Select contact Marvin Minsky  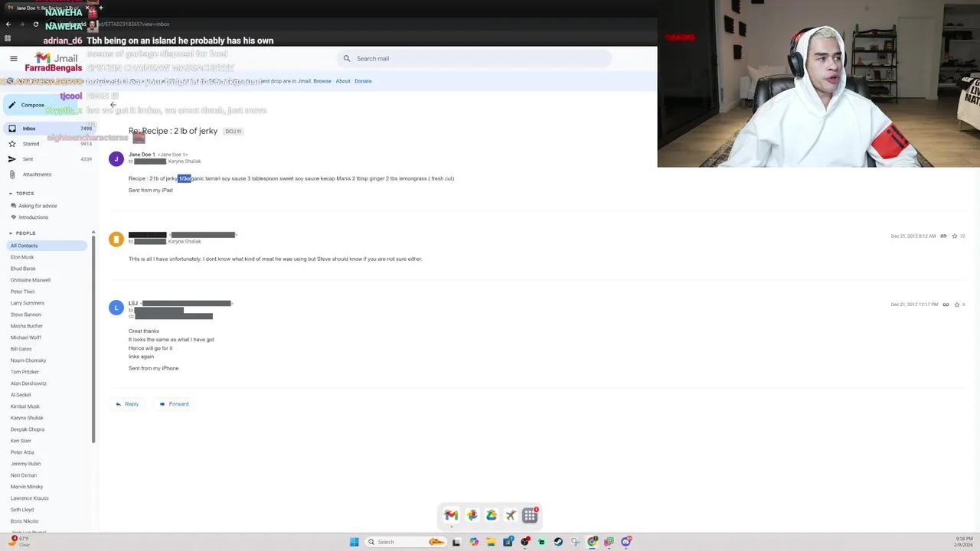coord(27,487)
